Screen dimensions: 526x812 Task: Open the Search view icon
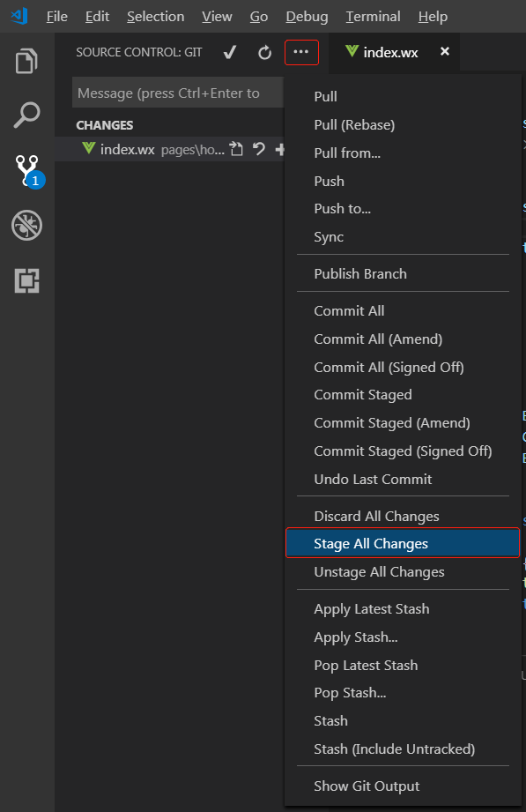tap(26, 115)
